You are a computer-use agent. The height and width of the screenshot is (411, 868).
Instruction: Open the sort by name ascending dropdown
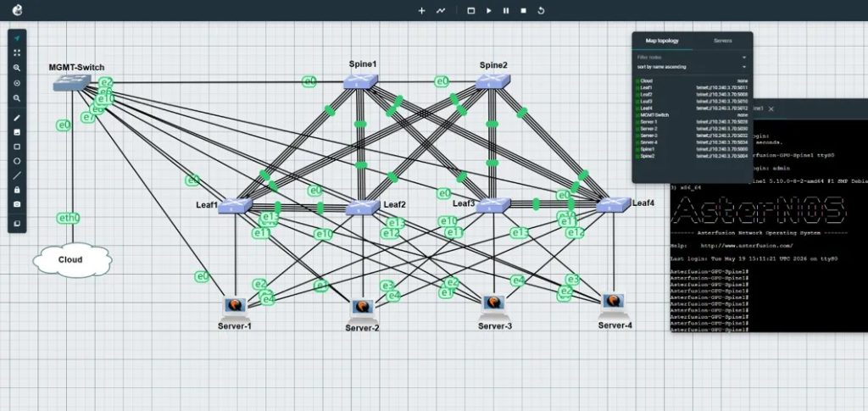[x=692, y=67]
